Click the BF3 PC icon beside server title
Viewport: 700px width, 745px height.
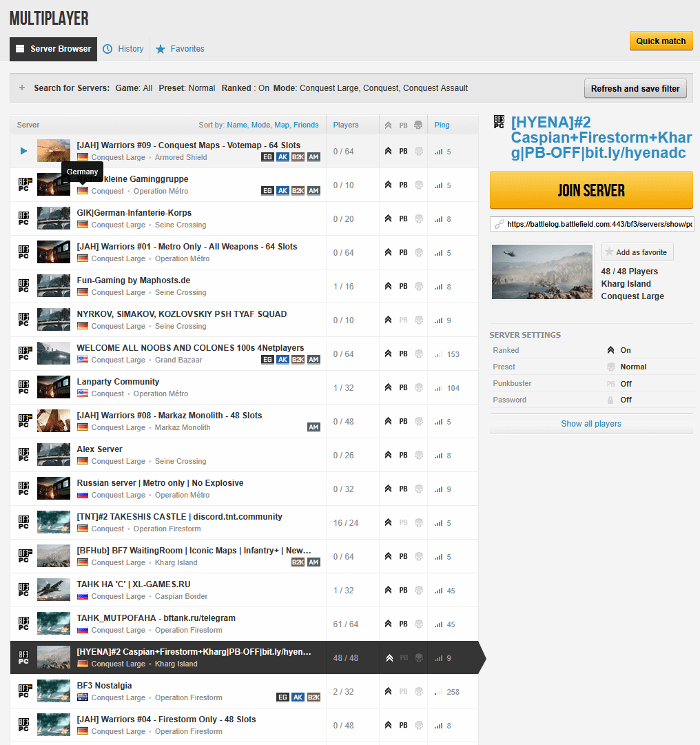point(499,121)
